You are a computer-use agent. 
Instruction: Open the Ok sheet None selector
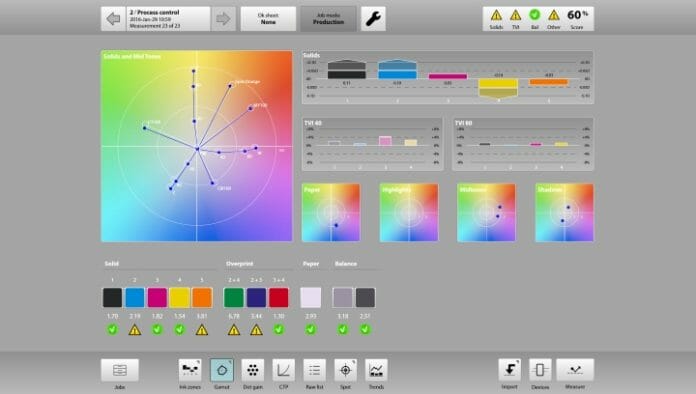[x=268, y=19]
